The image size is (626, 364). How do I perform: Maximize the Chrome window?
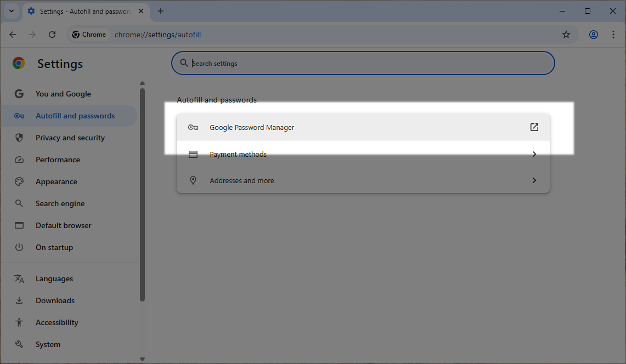click(x=587, y=11)
